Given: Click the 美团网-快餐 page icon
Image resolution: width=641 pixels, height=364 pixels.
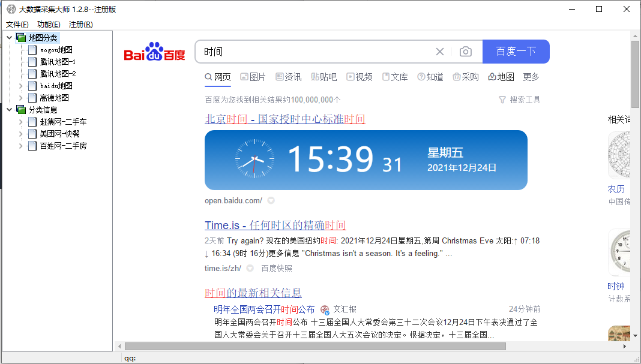Looking at the screenshot, I should tap(32, 134).
